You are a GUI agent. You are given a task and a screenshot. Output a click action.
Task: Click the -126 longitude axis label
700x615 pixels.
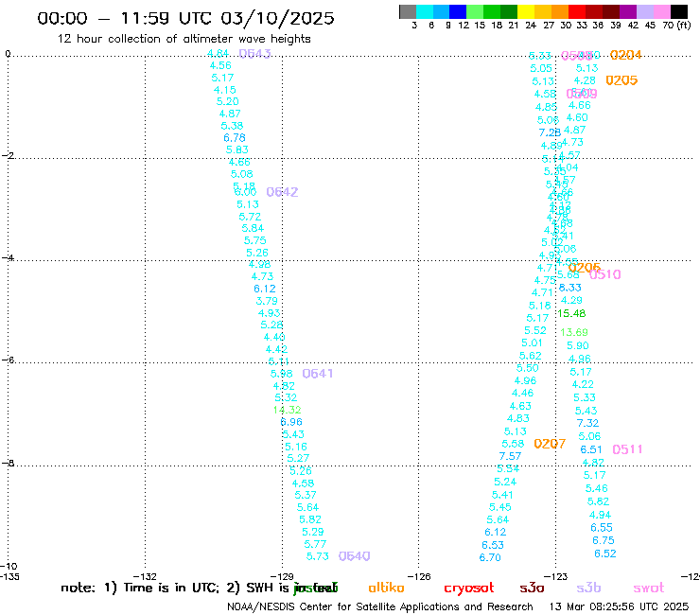pyautogui.click(x=419, y=576)
